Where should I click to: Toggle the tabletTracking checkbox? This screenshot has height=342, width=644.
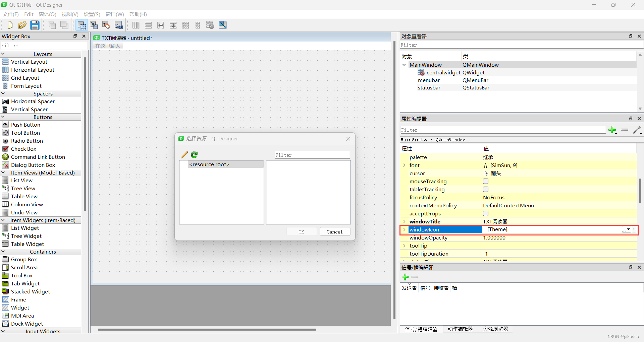tap(486, 189)
